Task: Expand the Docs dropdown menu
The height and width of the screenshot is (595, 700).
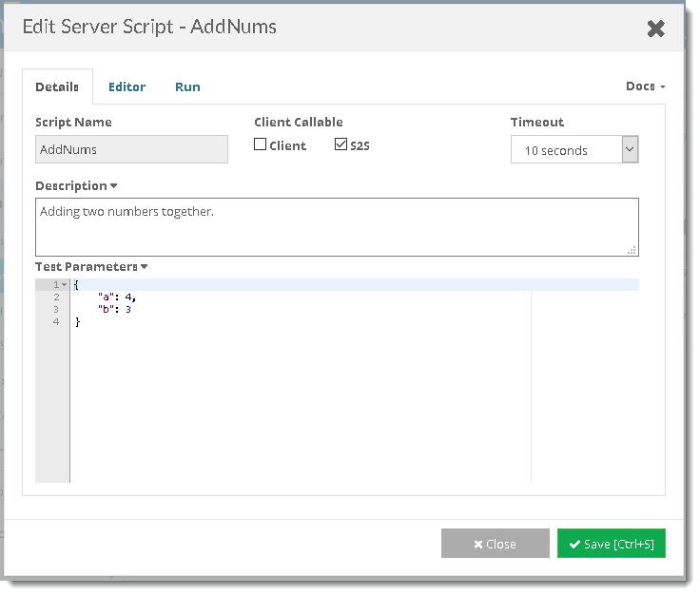Action: coord(645,86)
